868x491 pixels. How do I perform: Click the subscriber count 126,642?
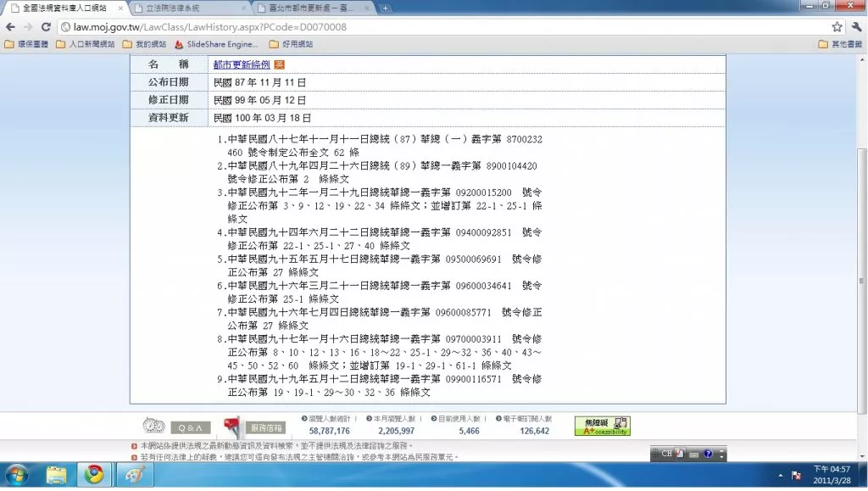[x=534, y=431]
